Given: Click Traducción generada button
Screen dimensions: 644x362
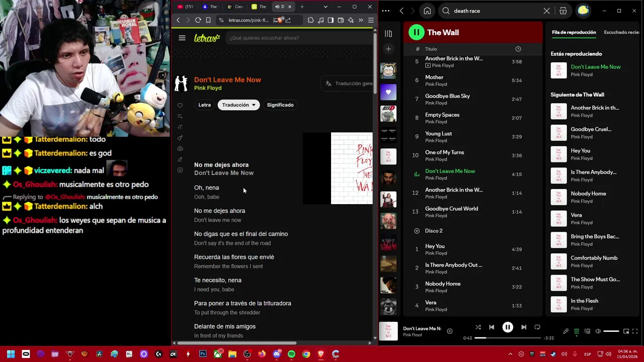Looking at the screenshot, I should [x=348, y=83].
